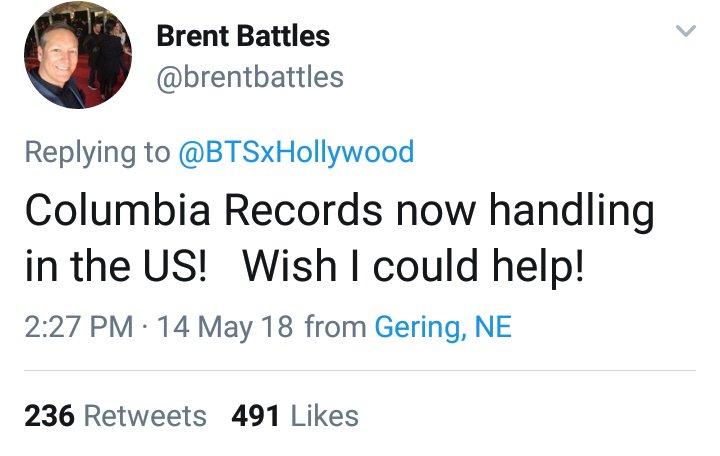Open the "Likes" label
The height and width of the screenshot is (456, 720).
[323, 415]
